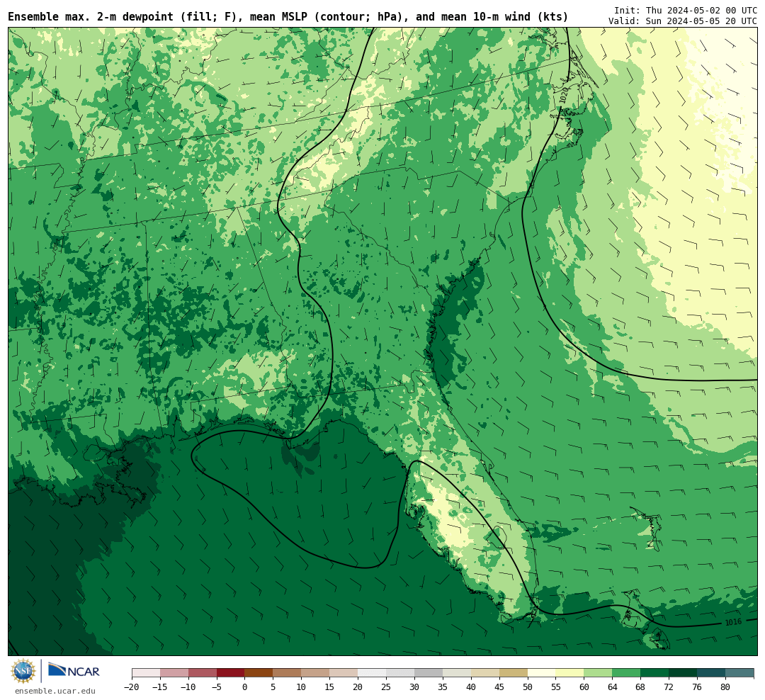Image resolution: width=765 pixels, height=700 pixels.
Task: Click the colorbar tick label 80
Action: click(725, 687)
